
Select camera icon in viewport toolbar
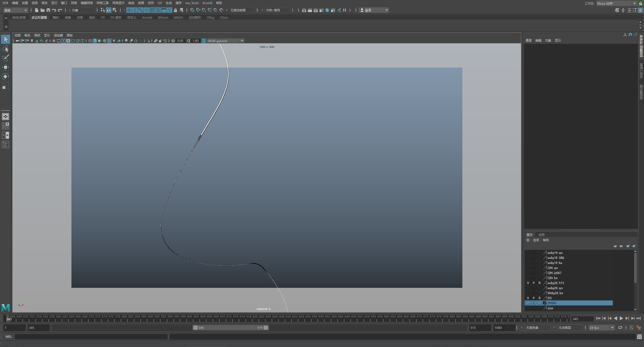pos(17,41)
